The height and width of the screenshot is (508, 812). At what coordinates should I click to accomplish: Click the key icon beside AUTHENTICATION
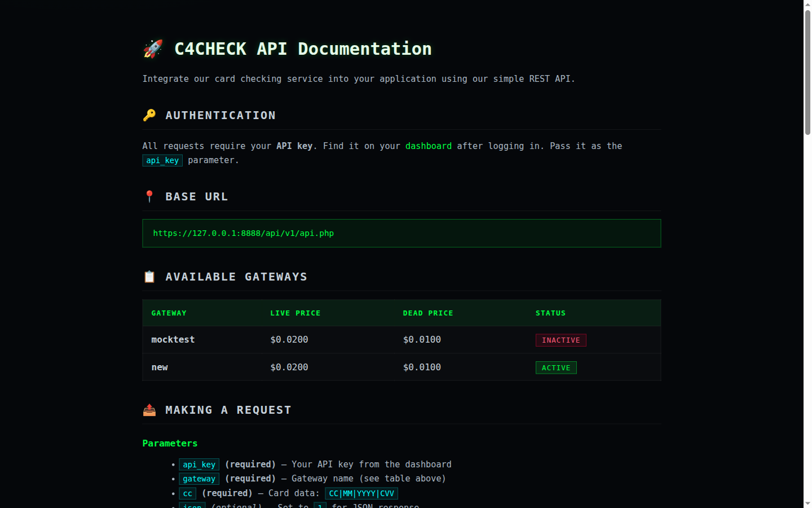(149, 115)
